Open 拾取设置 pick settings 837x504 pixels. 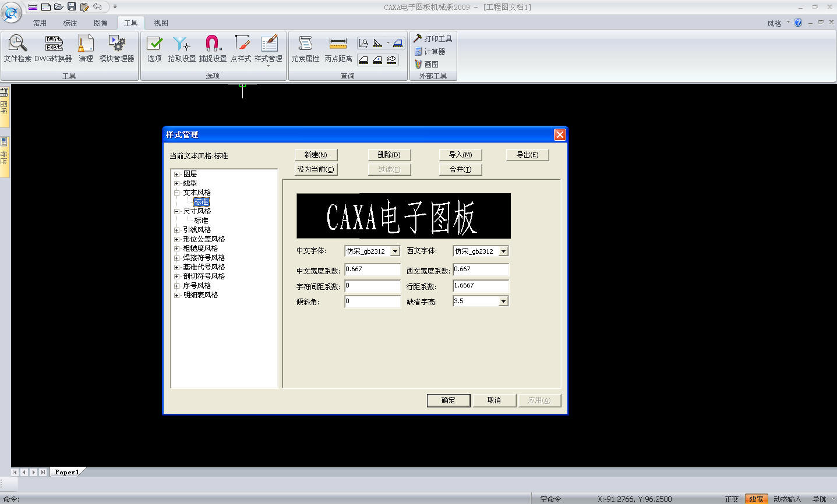click(x=182, y=49)
